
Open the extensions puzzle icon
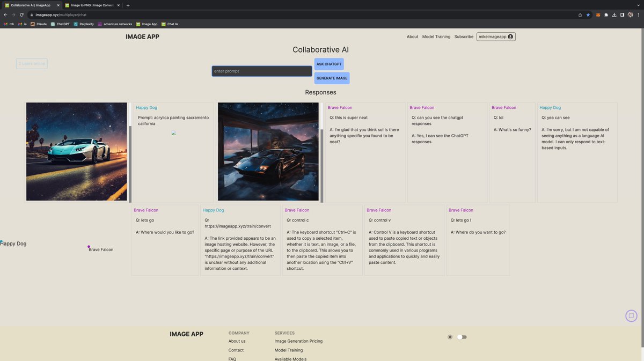point(606,15)
